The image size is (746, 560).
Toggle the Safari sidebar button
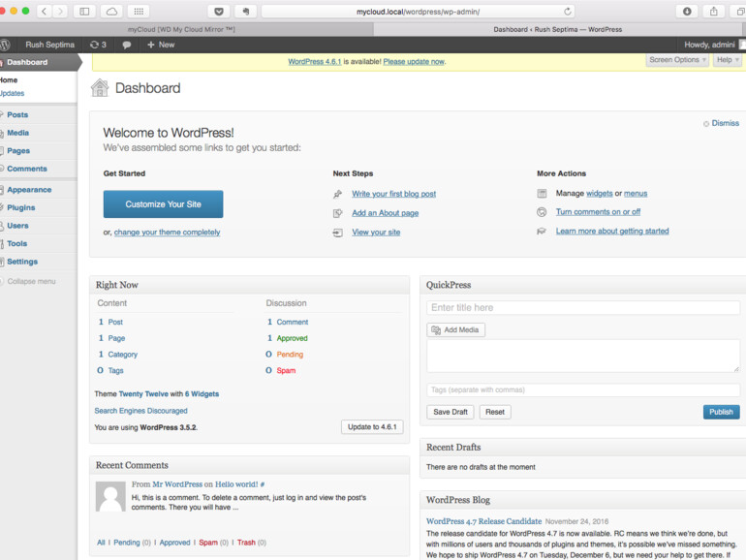pyautogui.click(x=84, y=12)
